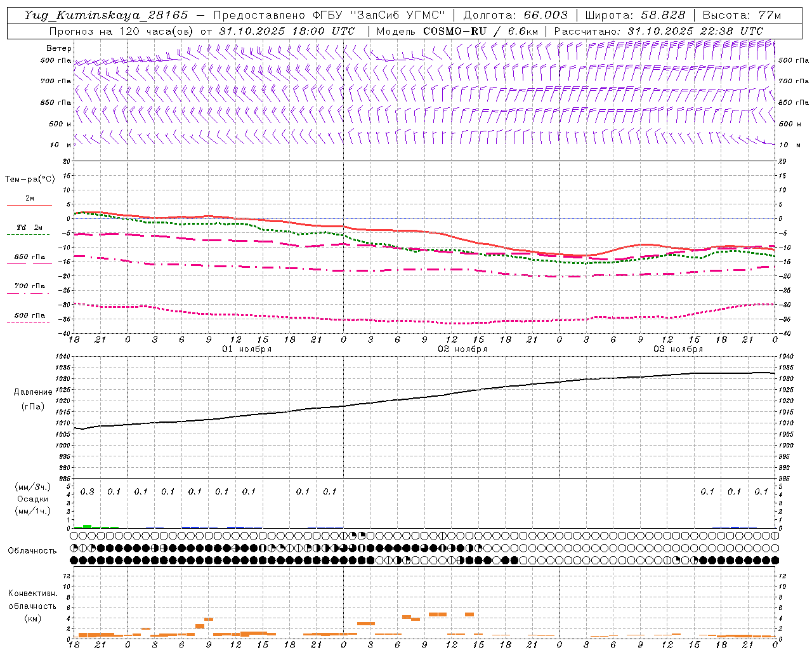Click the longitude value 66.003
The height and width of the screenshot is (650, 812).
[546, 15]
